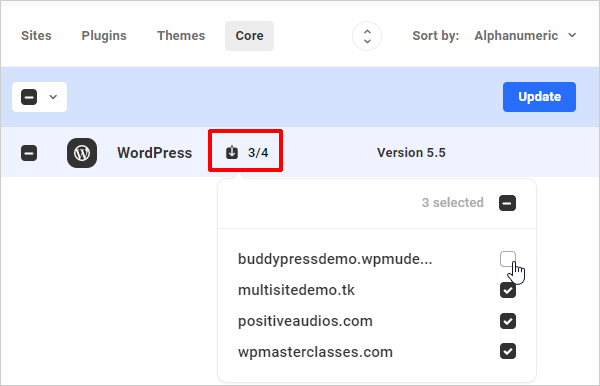This screenshot has width=600, height=386.
Task: Click the Version 5.5 text
Action: coord(411,153)
